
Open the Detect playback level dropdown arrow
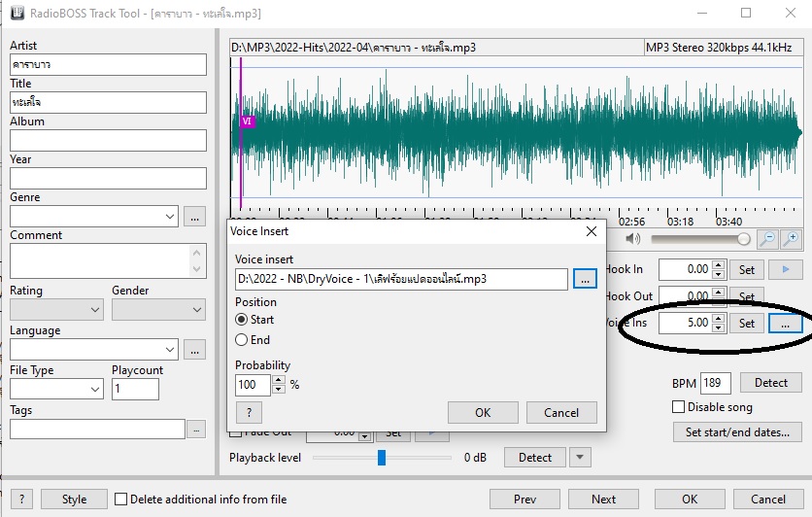click(580, 458)
